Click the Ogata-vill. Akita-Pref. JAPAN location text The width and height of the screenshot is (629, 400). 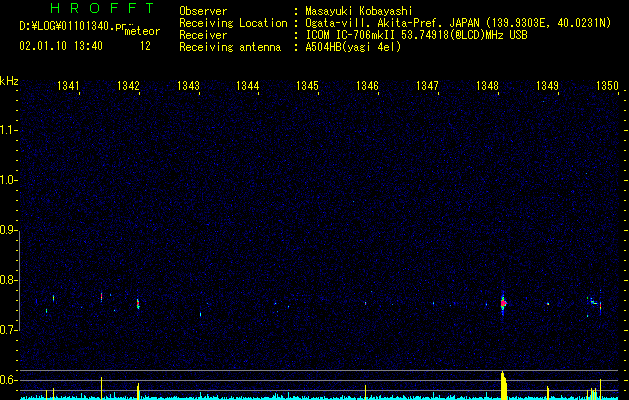click(458, 23)
